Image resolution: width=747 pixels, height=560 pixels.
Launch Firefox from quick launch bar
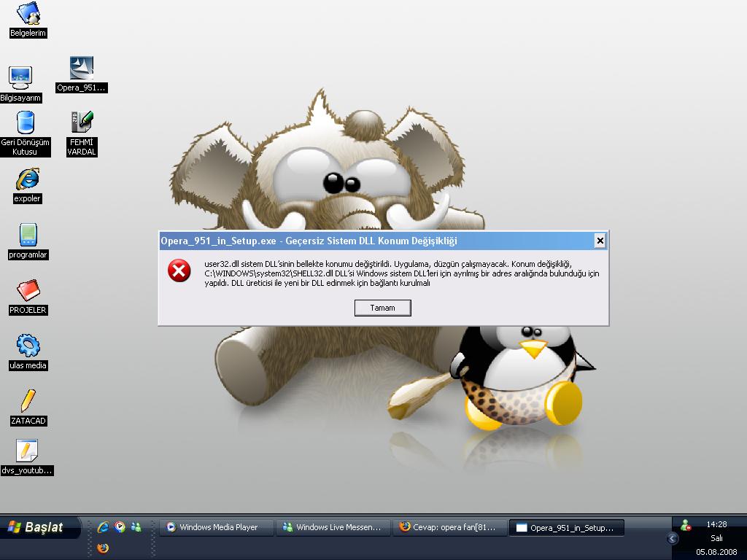point(103,548)
